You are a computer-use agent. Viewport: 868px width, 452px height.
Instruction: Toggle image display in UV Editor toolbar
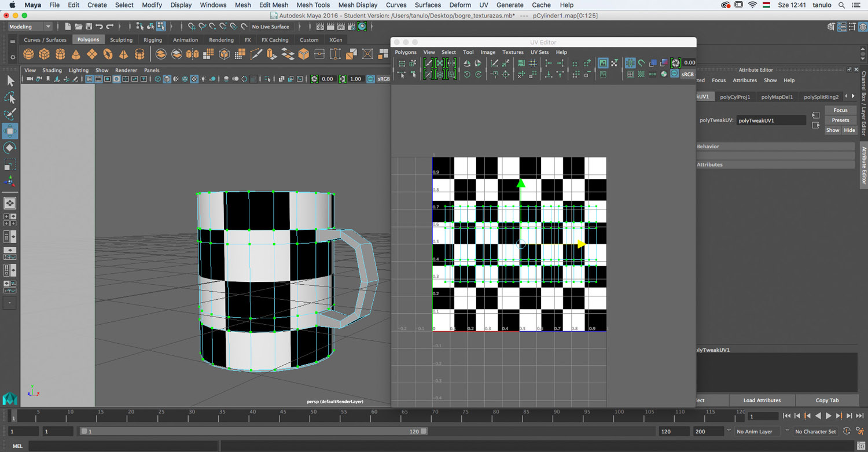pyautogui.click(x=603, y=63)
